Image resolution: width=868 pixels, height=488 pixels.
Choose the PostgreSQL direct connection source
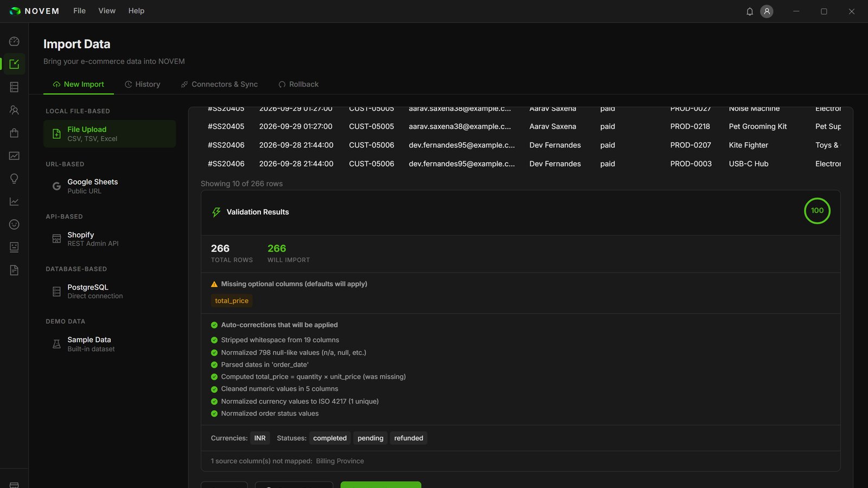(110, 291)
